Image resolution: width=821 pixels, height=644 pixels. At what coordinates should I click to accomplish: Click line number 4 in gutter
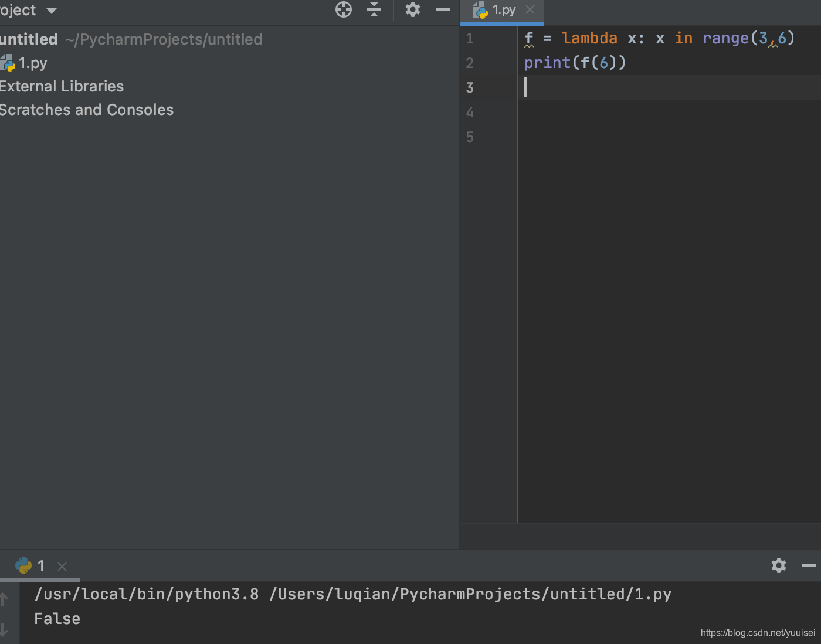pos(470,113)
